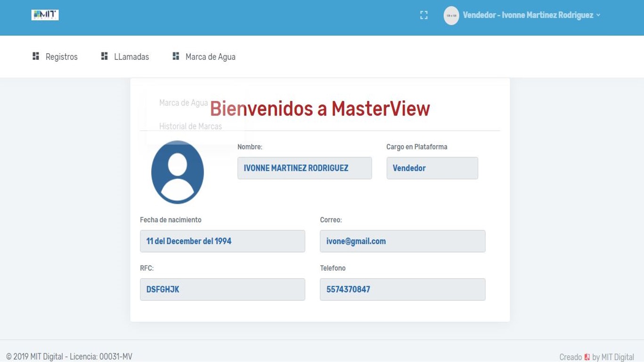The height and width of the screenshot is (362, 644).
Task: Click the RFC: label
Action: tap(147, 268)
